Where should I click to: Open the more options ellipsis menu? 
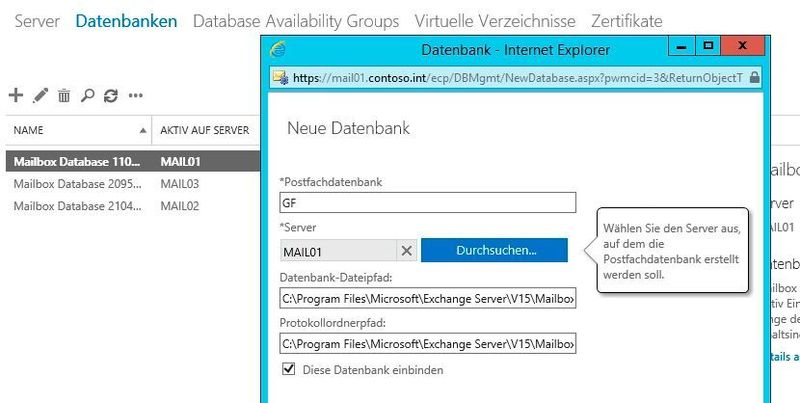(x=136, y=95)
